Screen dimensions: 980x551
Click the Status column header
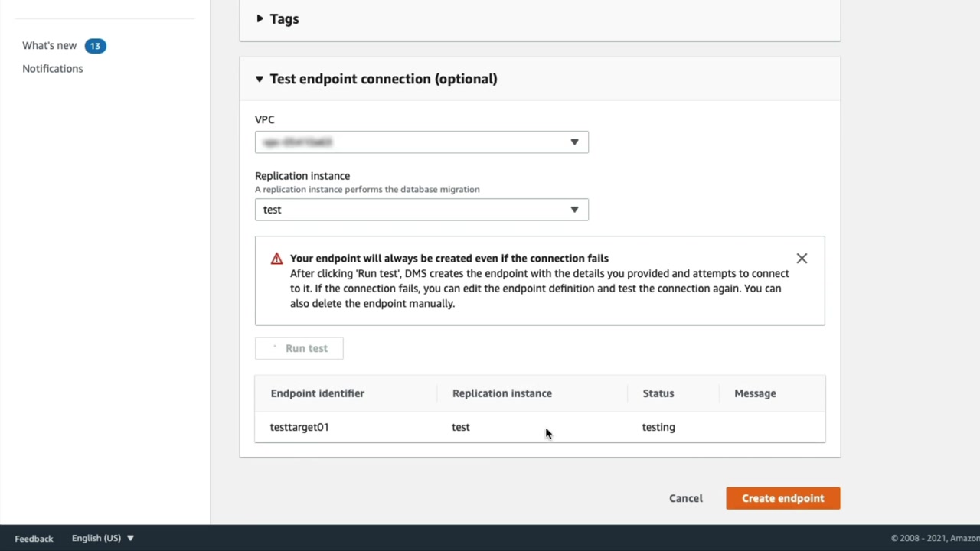click(x=658, y=393)
